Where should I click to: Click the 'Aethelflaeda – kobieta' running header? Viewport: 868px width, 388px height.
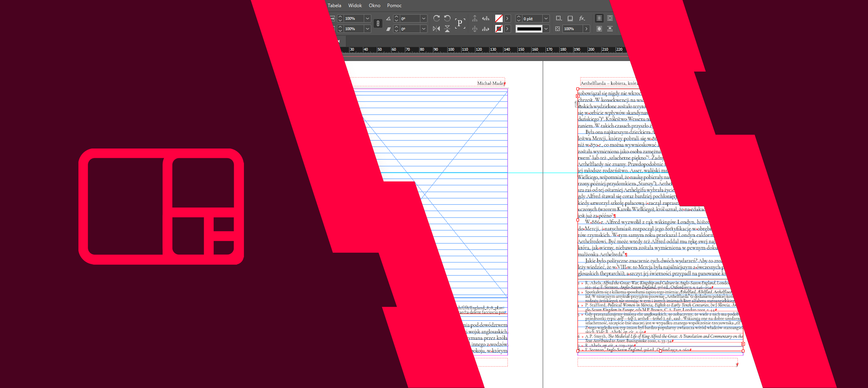click(608, 83)
